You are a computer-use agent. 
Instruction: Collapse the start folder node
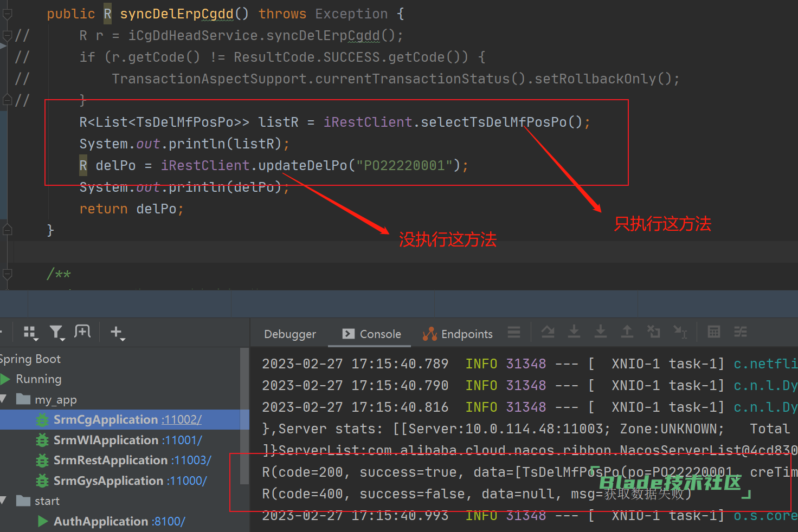tap(3, 501)
